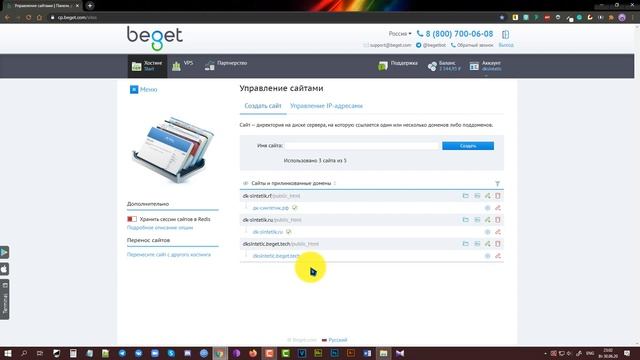Image resolution: width=640 pixels, height=360 pixels.
Task: Switch to Управление IP-адресами tab
Action: point(326,106)
